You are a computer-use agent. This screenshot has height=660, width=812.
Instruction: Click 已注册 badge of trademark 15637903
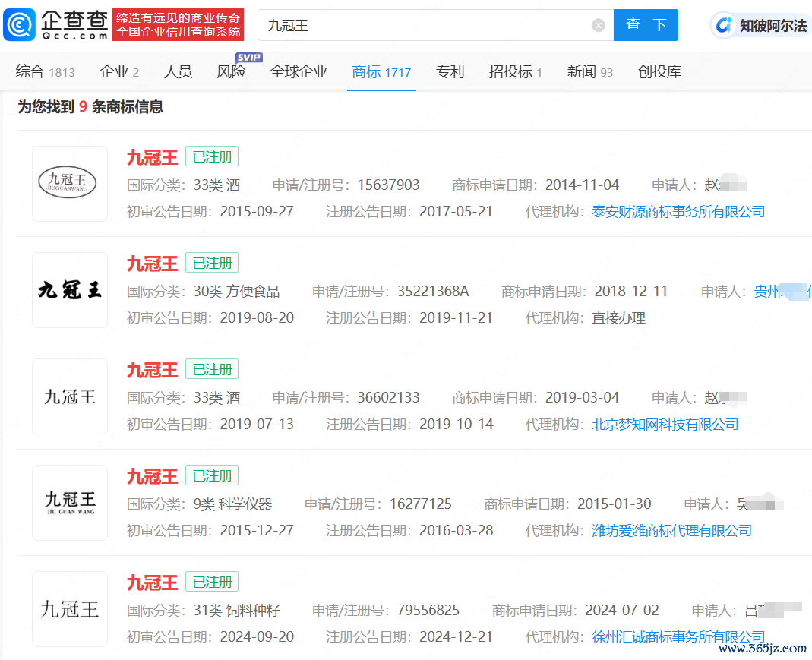point(212,156)
